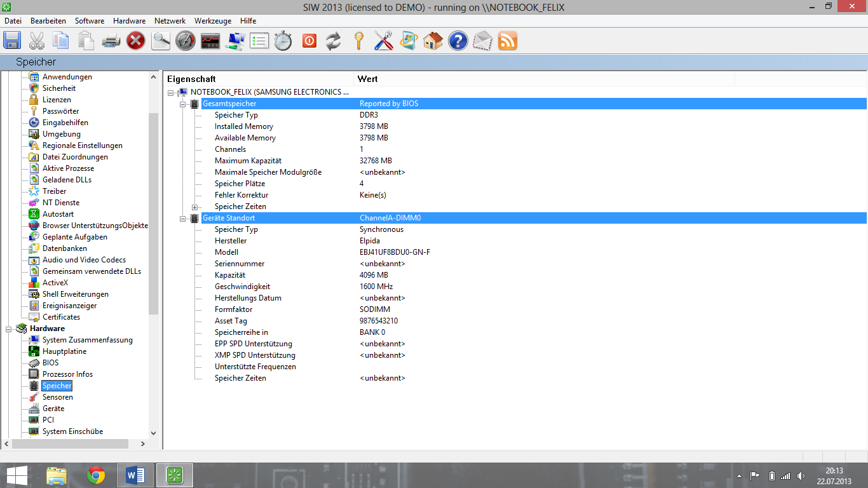Open the Datei menu
Viewport: 868px width, 488px height.
(x=13, y=21)
